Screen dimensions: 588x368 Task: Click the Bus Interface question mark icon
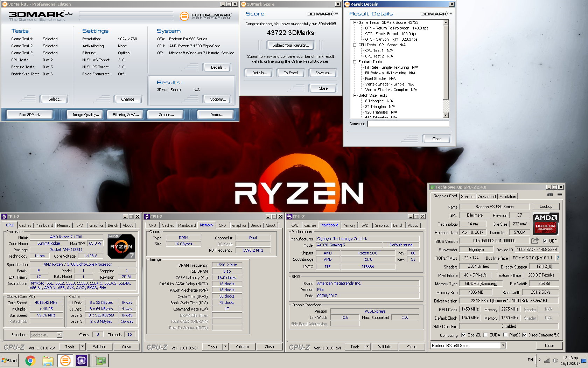558,258
